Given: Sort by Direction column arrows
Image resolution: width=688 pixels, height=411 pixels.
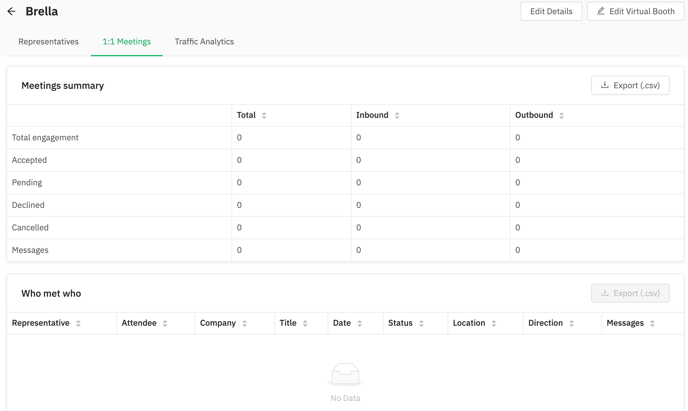Looking at the screenshot, I should [x=571, y=323].
